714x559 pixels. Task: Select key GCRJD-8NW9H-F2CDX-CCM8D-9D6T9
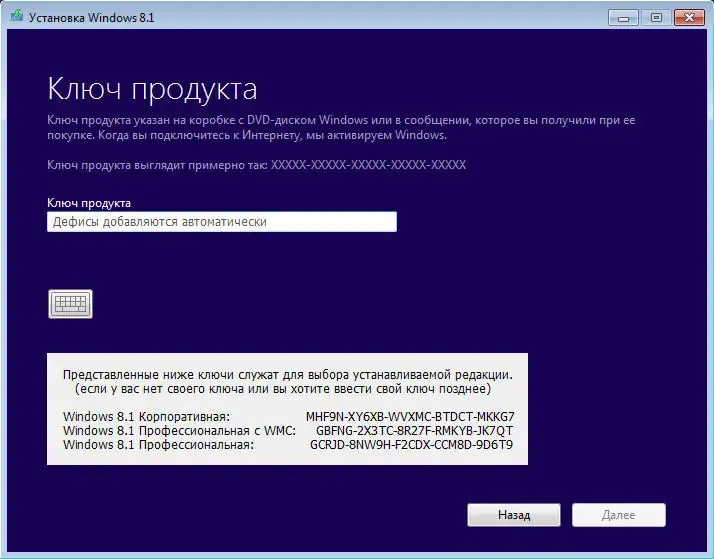pos(411,445)
